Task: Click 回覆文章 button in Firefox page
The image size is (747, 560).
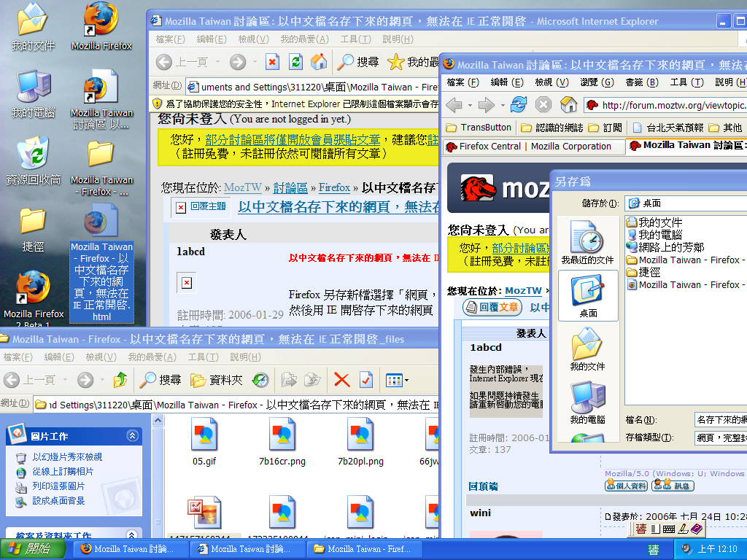Action: click(492, 307)
